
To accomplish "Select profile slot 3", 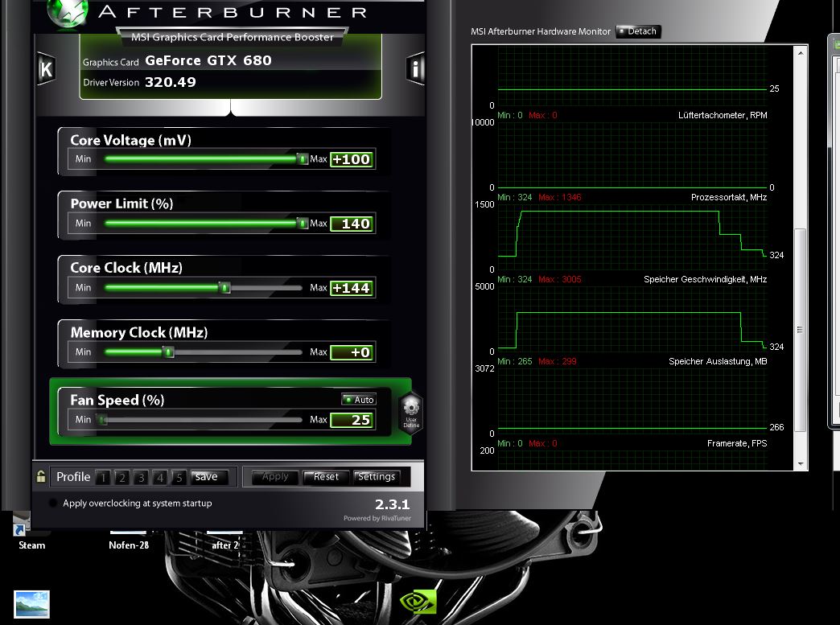I will click(142, 477).
